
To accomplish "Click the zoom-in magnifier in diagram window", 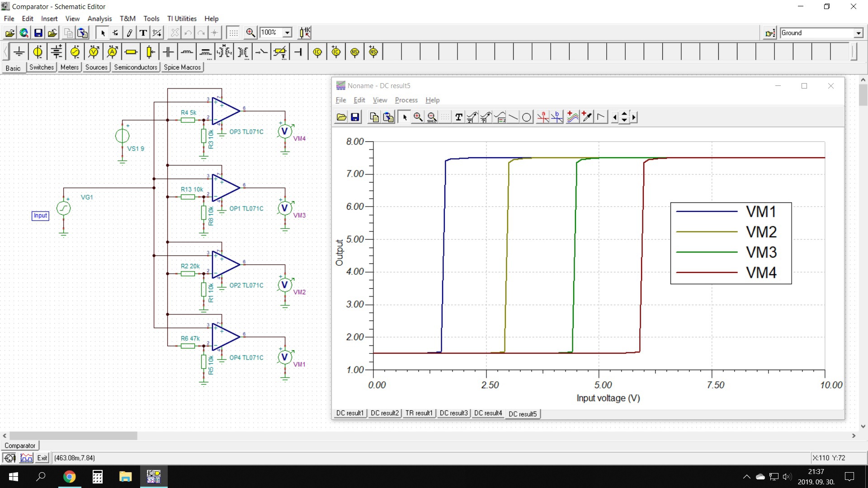I will pos(418,117).
